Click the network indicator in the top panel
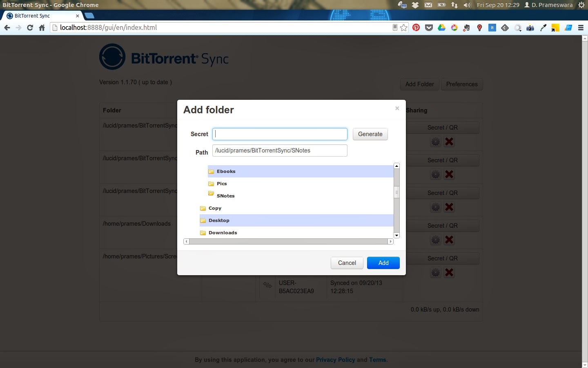588x368 pixels. [454, 5]
